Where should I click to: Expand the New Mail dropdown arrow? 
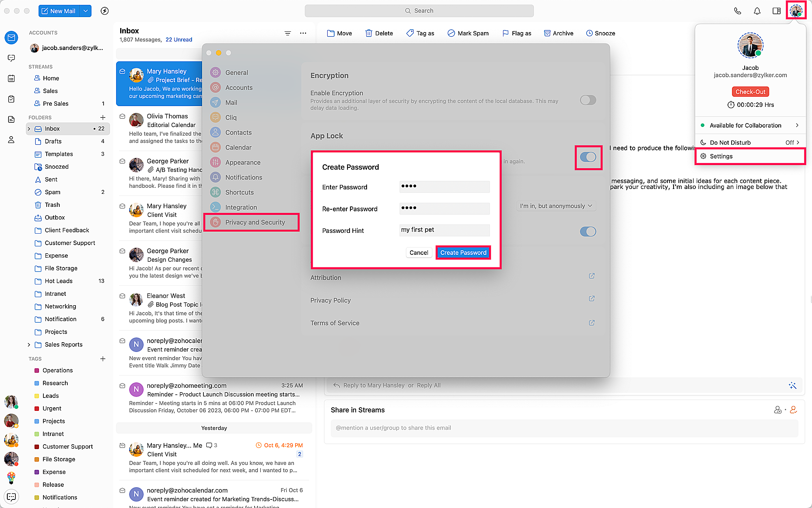(86, 11)
